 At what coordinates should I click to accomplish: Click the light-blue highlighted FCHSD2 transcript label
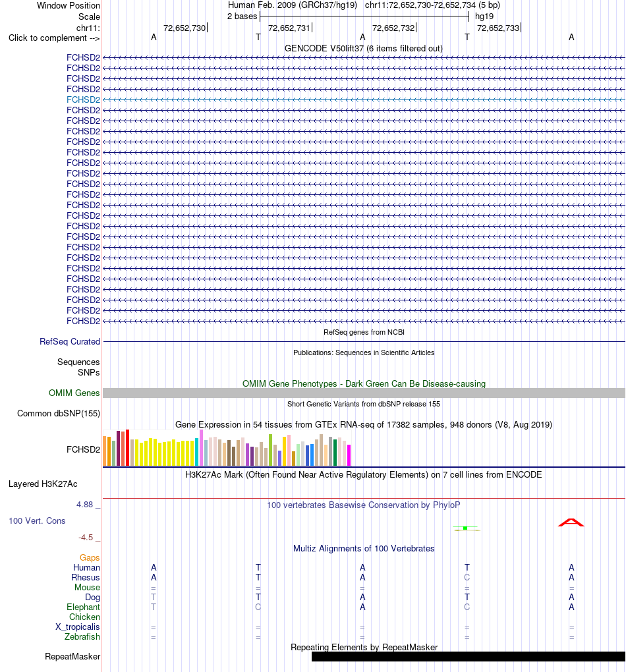point(83,99)
